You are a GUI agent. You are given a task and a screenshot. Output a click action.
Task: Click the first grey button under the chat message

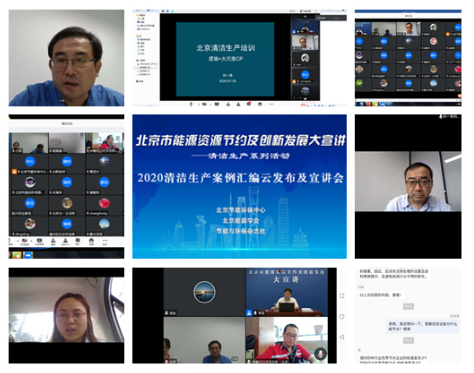pyautogui.click(x=408, y=306)
